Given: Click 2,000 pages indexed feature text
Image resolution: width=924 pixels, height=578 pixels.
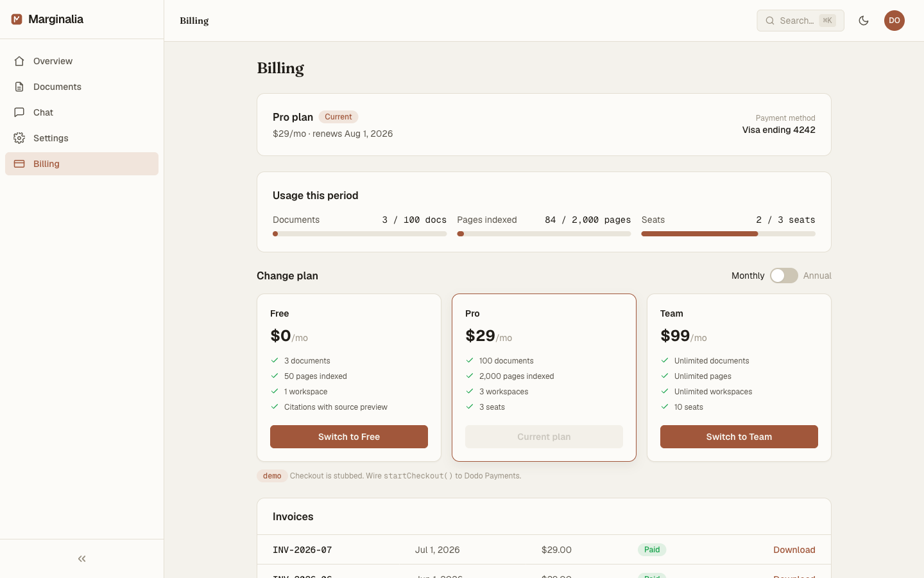Looking at the screenshot, I should (x=517, y=376).
